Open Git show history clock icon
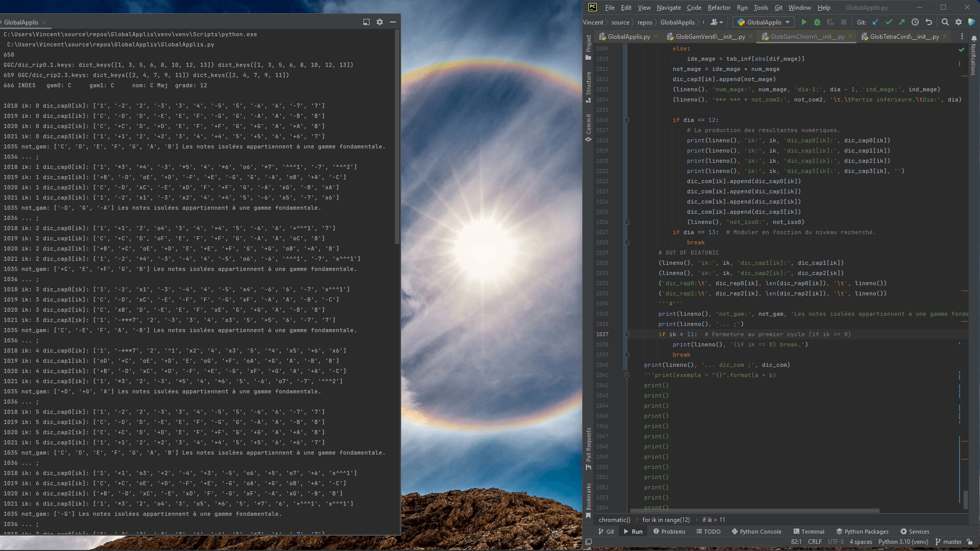Screen dimensions: 980x551 (915, 22)
